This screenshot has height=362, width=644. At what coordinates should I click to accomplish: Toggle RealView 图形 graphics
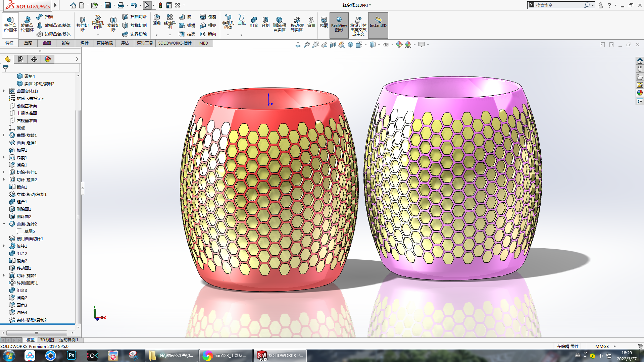tap(339, 25)
